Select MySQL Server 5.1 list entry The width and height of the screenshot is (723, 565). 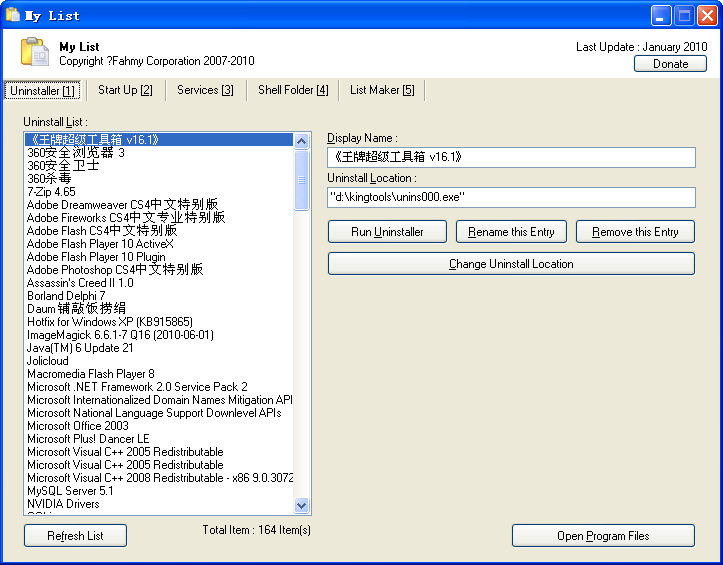70,491
